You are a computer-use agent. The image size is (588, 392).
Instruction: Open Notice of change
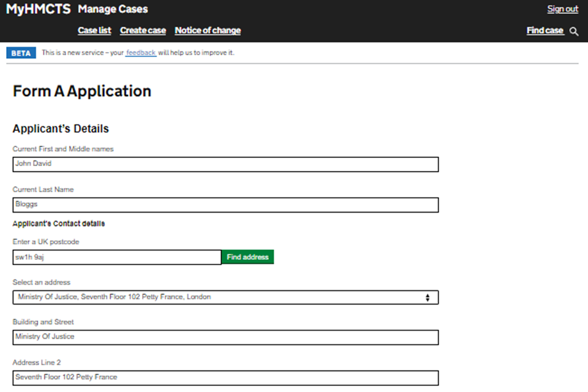click(208, 31)
